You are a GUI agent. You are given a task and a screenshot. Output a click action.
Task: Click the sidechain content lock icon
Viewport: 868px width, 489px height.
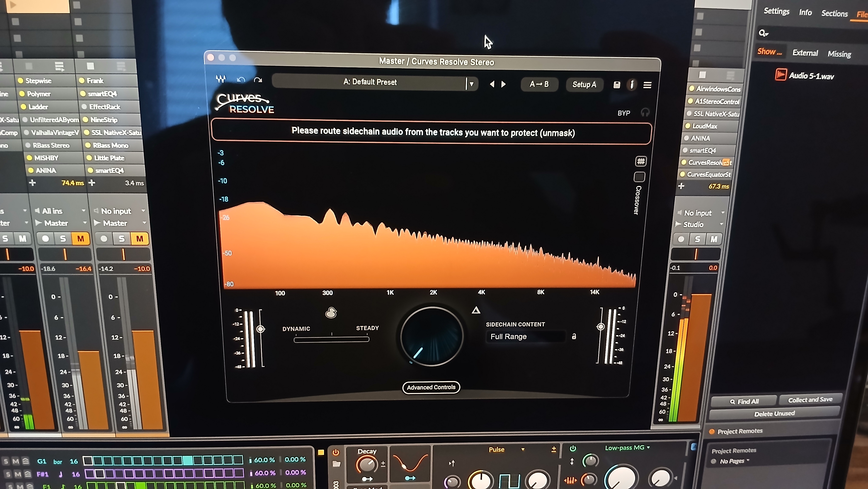click(574, 336)
